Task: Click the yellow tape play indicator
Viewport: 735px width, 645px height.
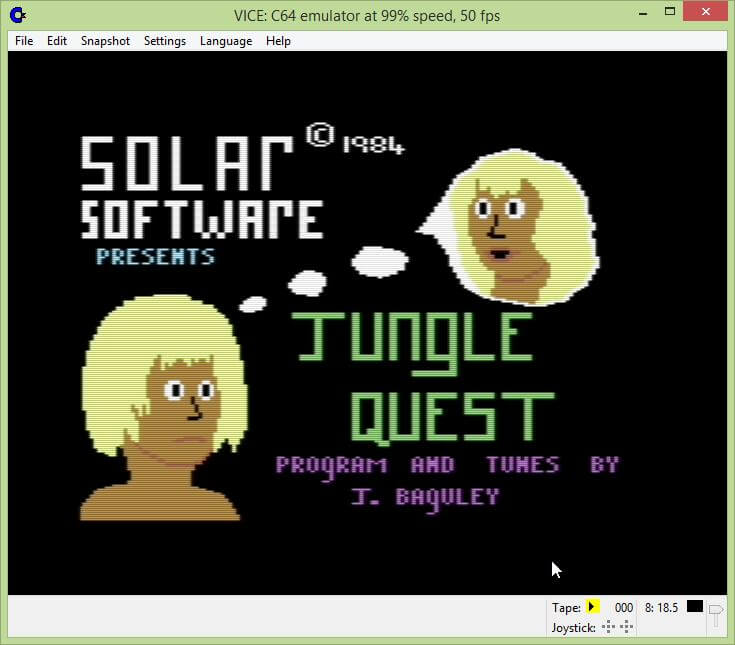Action: click(592, 607)
